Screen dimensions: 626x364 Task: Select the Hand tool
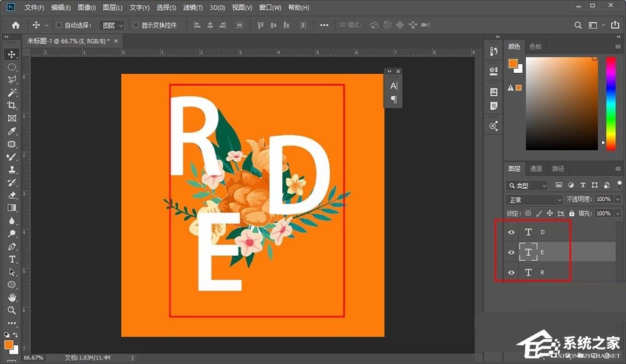pos(11,297)
